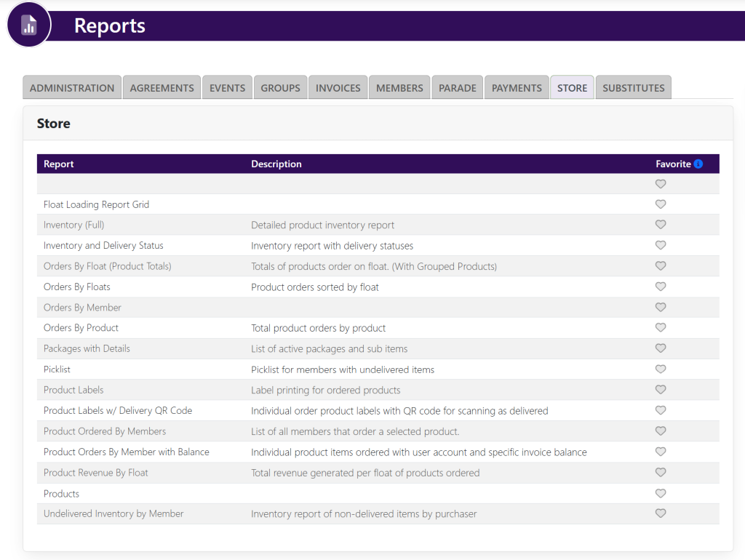Toggle favorite for Undelivered Inventory by Member
Image resolution: width=745 pixels, height=560 pixels.
661,513
